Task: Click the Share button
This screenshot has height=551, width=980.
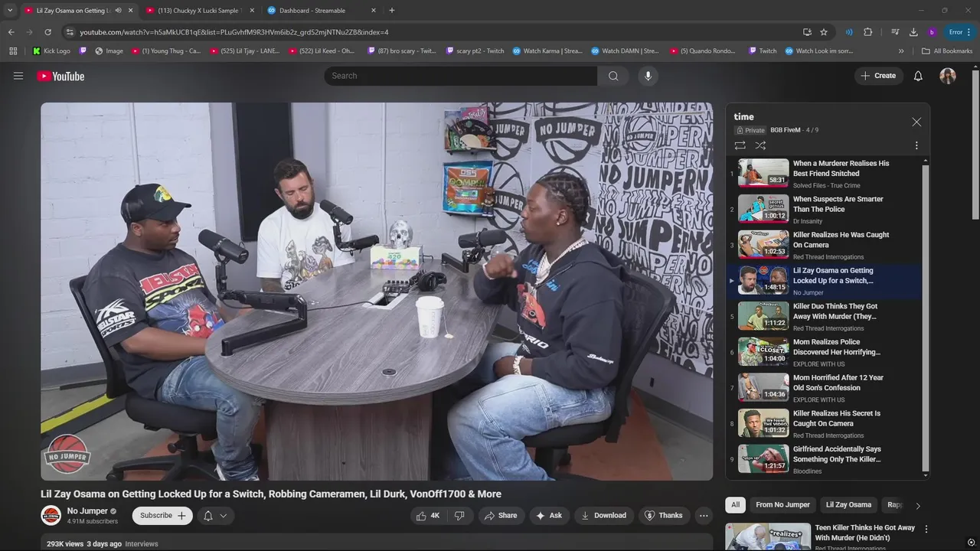Action: [x=500, y=516]
